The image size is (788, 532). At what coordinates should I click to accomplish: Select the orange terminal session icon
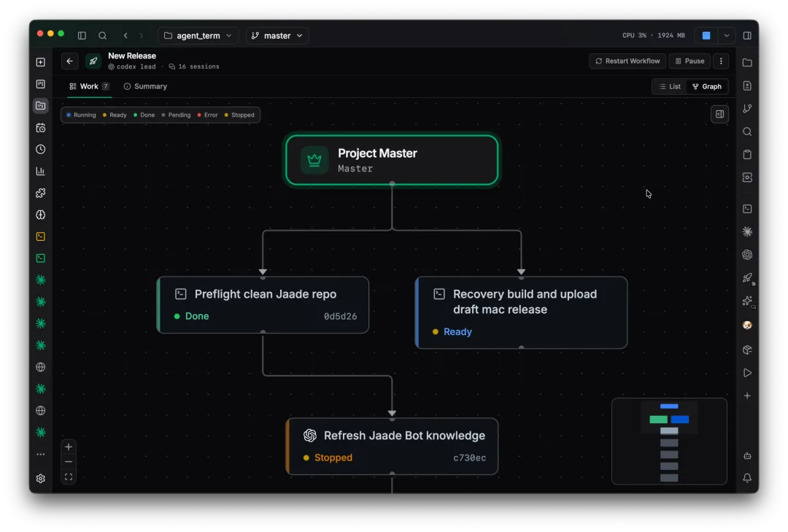click(x=41, y=236)
